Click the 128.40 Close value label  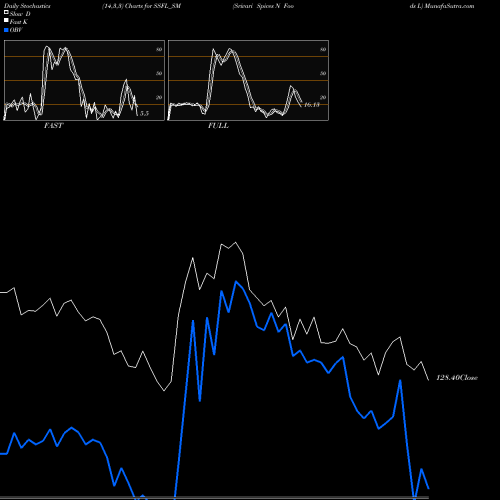tap(457, 378)
